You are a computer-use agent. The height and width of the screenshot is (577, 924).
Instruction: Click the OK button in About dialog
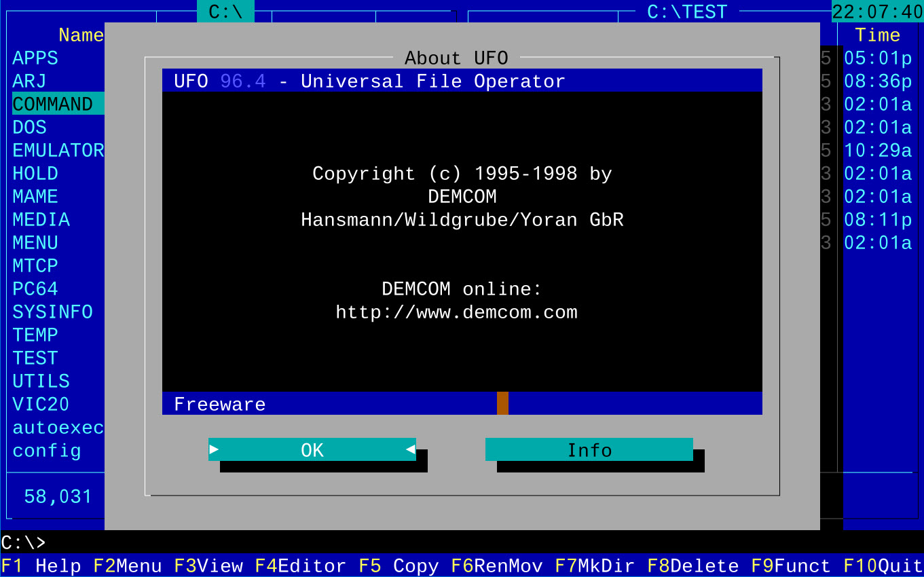[x=312, y=449]
